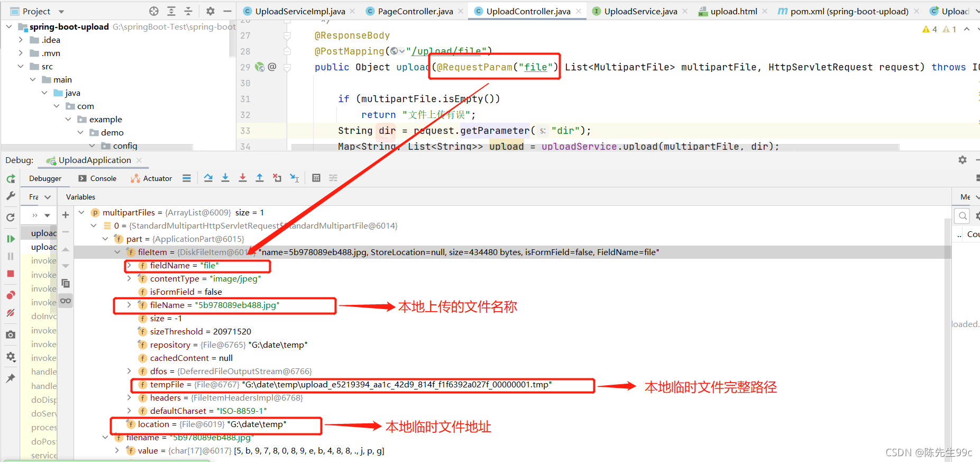This screenshot has width=980, height=462.
Task: Click the Show Execution Point icon
Action: 187,178
